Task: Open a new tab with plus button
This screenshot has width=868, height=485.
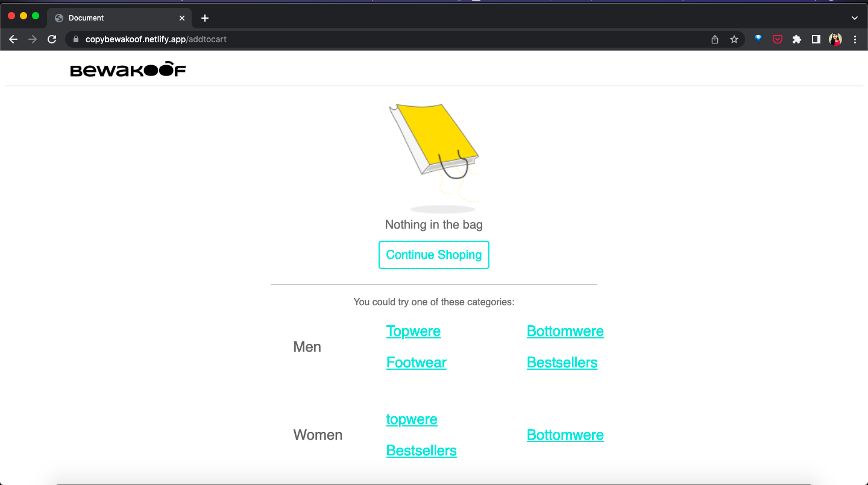Action: point(205,18)
